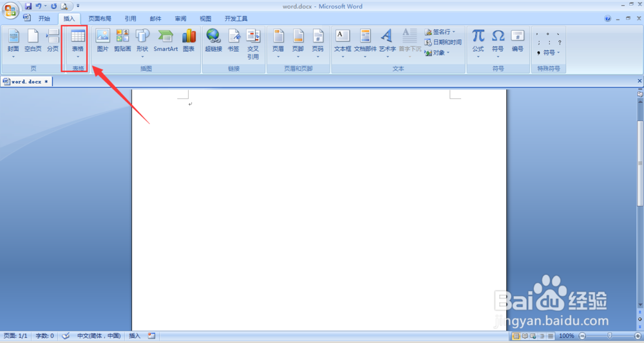The width and height of the screenshot is (644, 343).
Task: Insert page break (分页)
Action: [x=53, y=41]
